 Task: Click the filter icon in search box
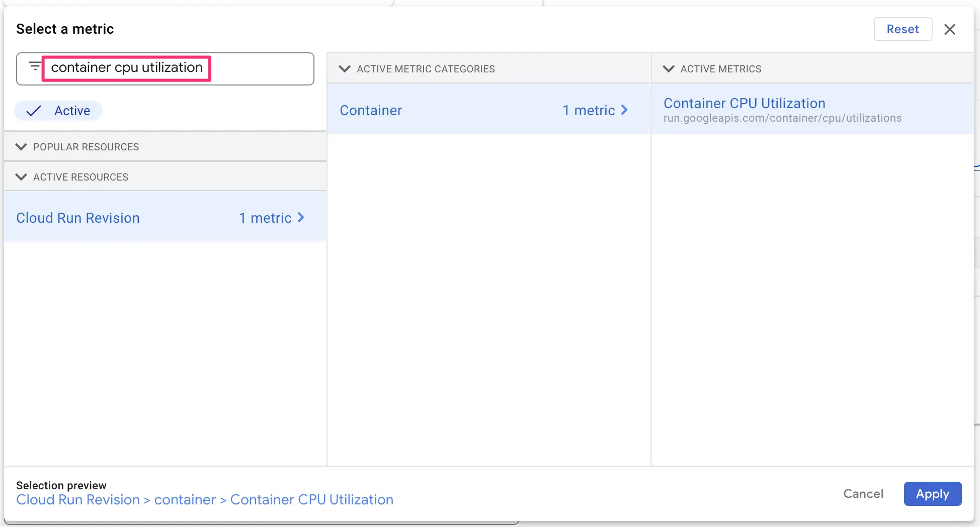pos(34,67)
